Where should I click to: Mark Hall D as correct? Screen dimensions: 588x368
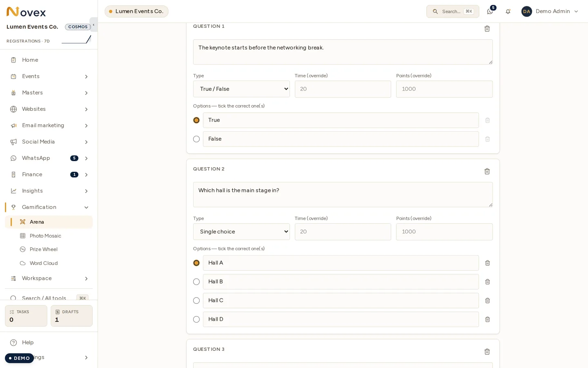click(x=196, y=319)
